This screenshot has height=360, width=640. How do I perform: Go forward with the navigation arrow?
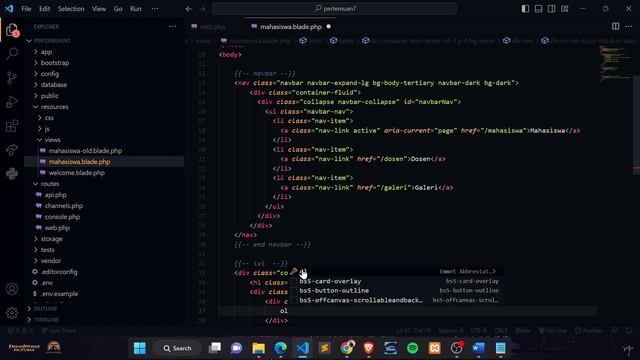tap(202, 9)
